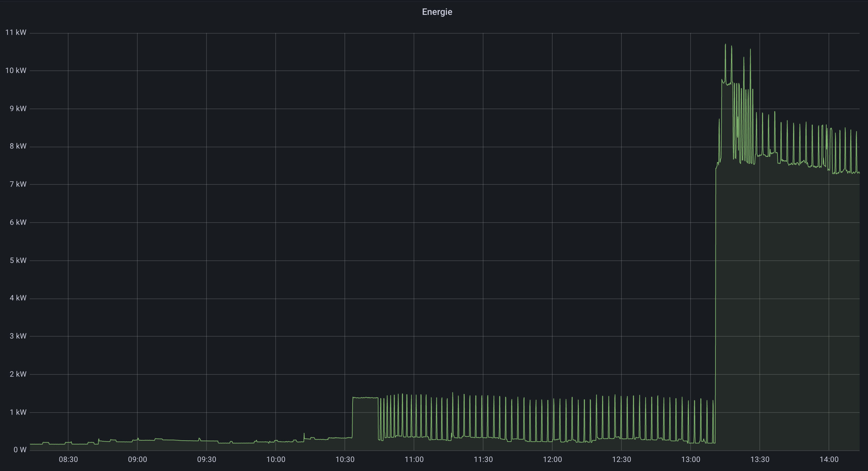Click the 13:00 time axis label
Screen dimensions: 868x471
[x=690, y=460]
